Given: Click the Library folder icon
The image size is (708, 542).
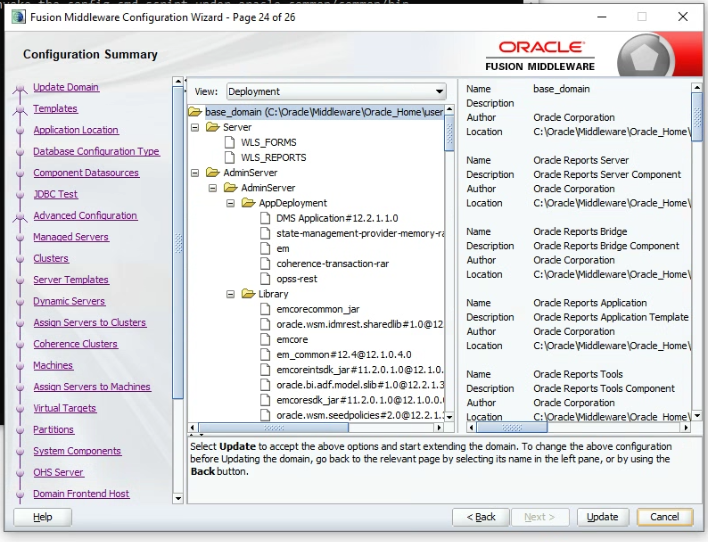Looking at the screenshot, I should 248,294.
